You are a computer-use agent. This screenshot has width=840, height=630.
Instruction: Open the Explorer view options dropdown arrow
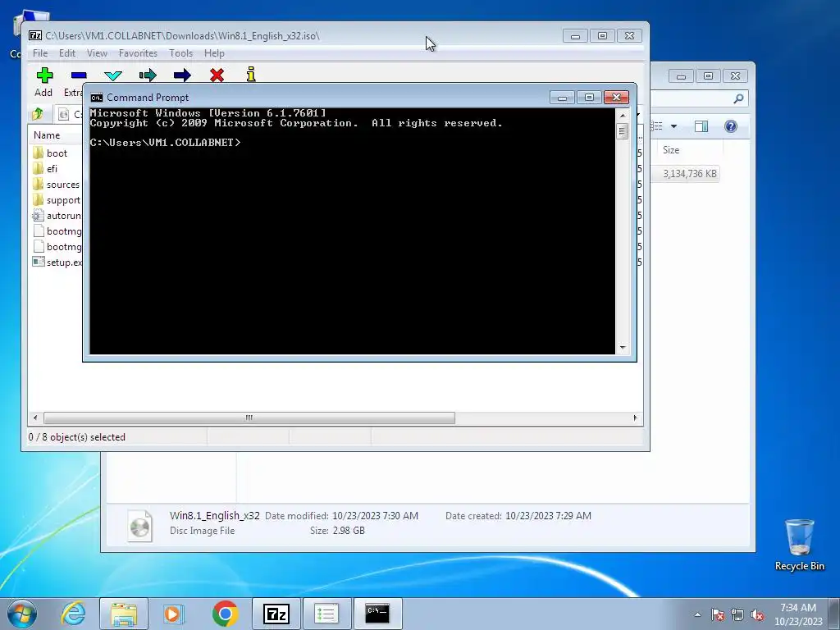[674, 126]
